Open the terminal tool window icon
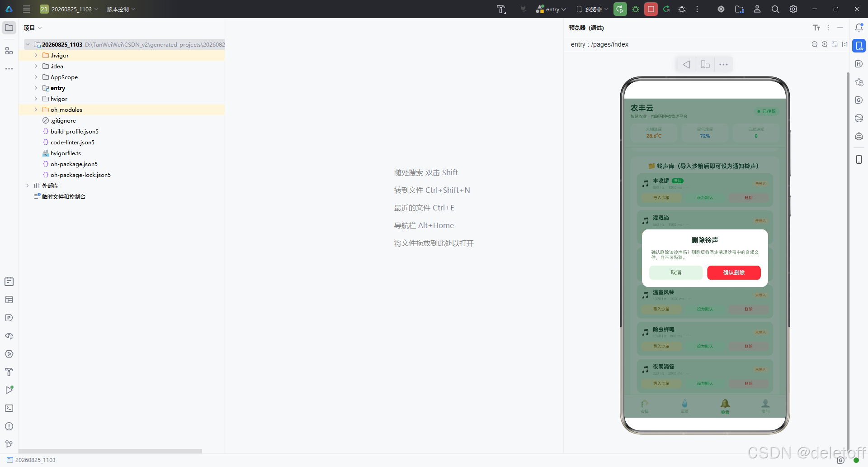 coord(9,408)
